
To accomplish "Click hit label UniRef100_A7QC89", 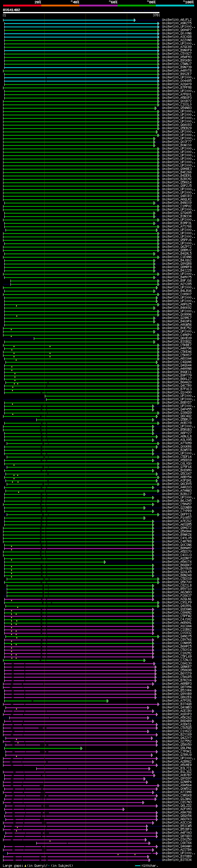I will pos(177,47).
